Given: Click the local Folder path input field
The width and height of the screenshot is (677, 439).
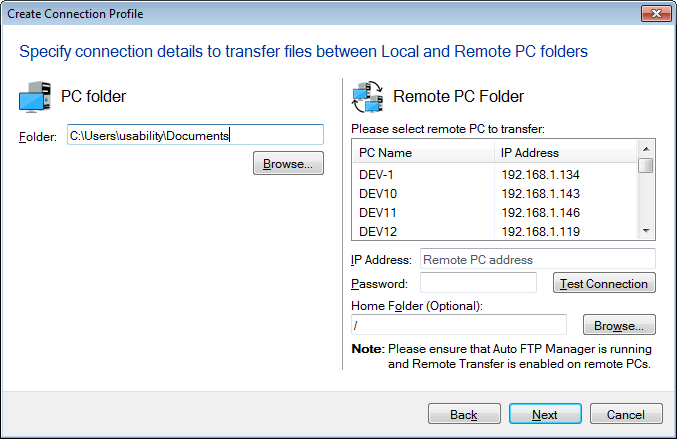Looking at the screenshot, I should coord(195,135).
